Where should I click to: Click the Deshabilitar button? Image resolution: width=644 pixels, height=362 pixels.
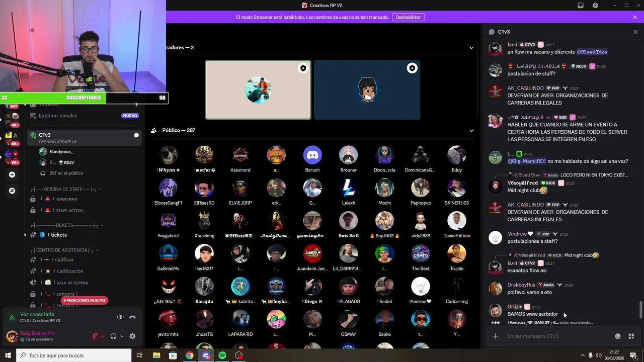[x=408, y=17]
